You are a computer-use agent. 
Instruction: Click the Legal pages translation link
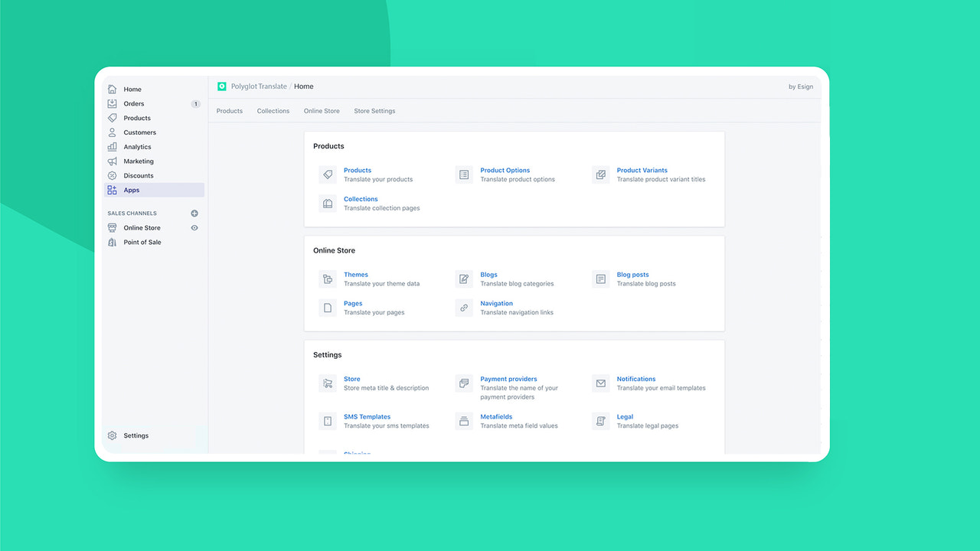pos(625,416)
